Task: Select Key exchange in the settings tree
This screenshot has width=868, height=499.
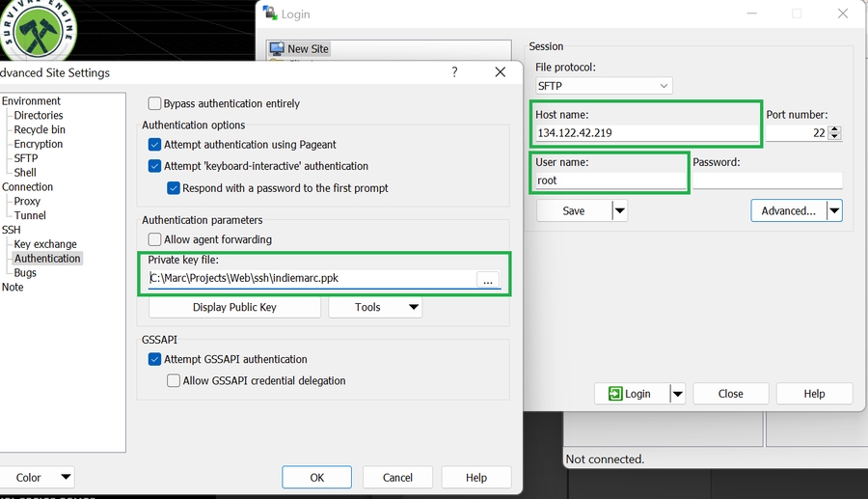Action: 45,244
